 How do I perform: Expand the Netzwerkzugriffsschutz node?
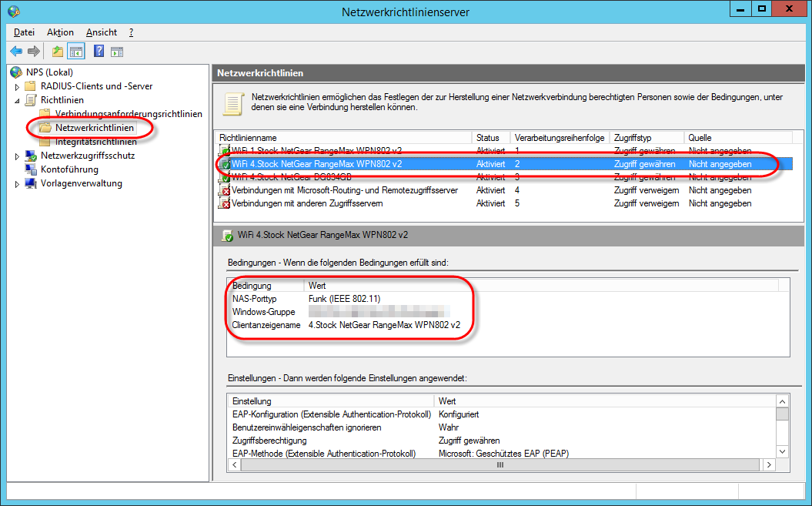click(17, 156)
